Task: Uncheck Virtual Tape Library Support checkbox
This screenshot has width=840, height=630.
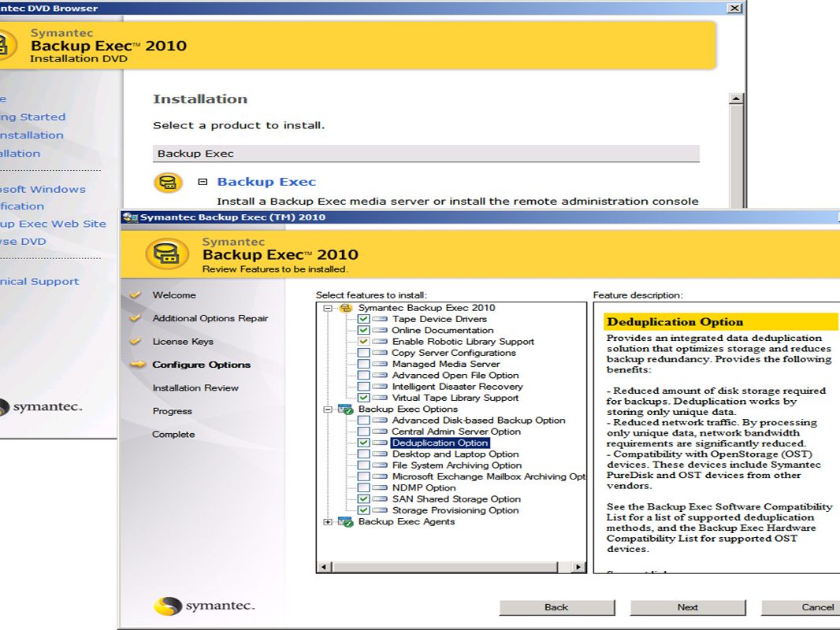Action: tap(364, 398)
